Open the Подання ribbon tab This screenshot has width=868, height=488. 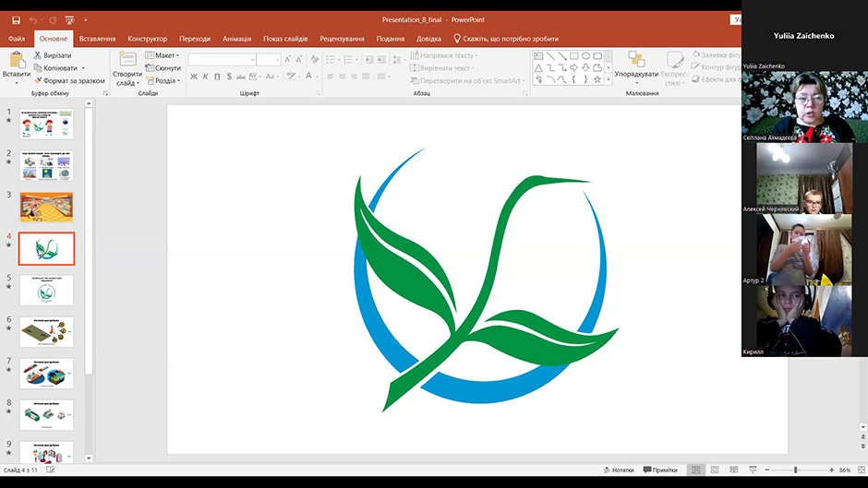(x=391, y=39)
